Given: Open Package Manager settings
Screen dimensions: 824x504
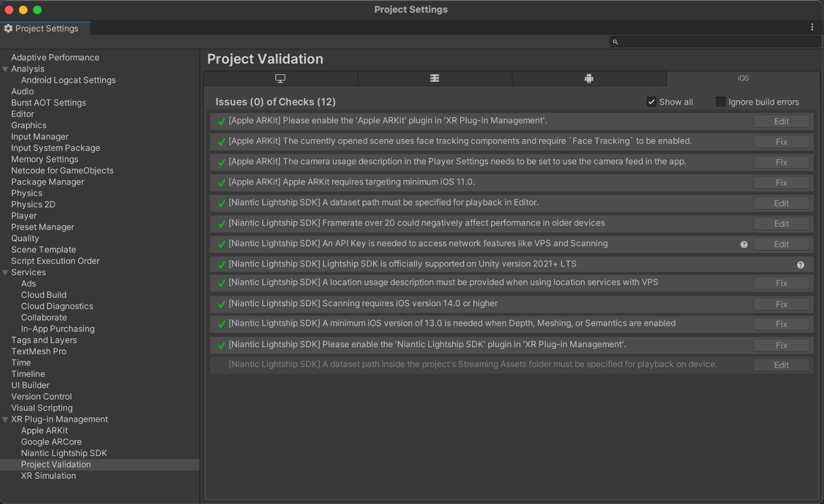Looking at the screenshot, I should coord(47,182).
